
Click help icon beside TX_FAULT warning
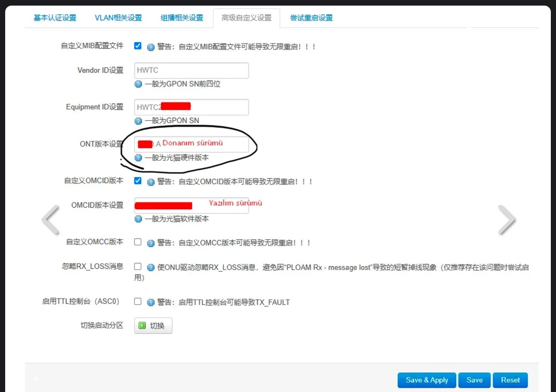[x=151, y=302]
